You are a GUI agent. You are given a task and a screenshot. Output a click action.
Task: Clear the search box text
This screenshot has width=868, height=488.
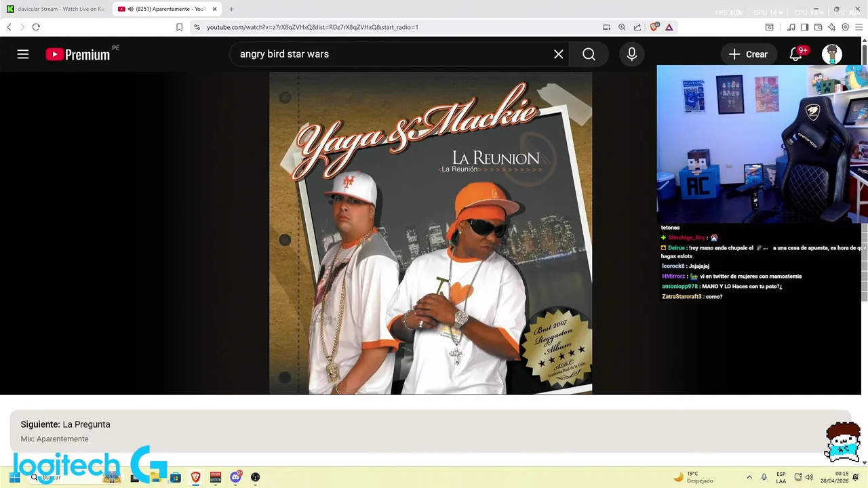558,54
